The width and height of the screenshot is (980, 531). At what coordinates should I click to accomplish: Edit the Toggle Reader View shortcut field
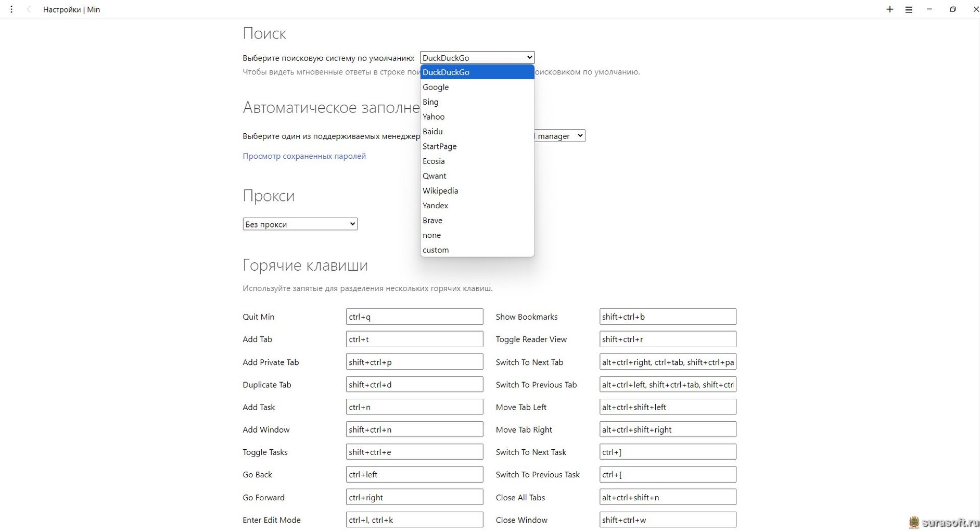668,339
